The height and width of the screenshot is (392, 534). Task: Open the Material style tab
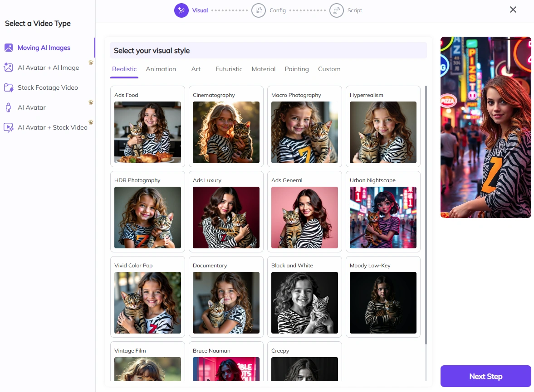pyautogui.click(x=263, y=69)
